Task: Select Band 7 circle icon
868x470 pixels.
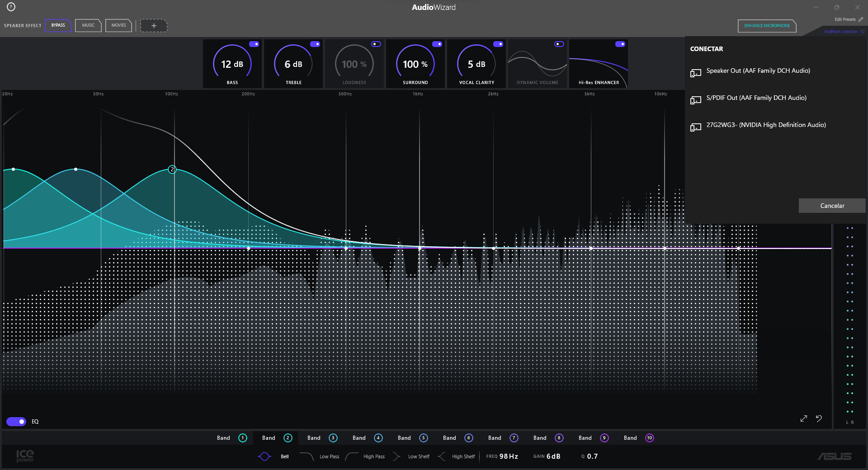Action: click(x=514, y=438)
